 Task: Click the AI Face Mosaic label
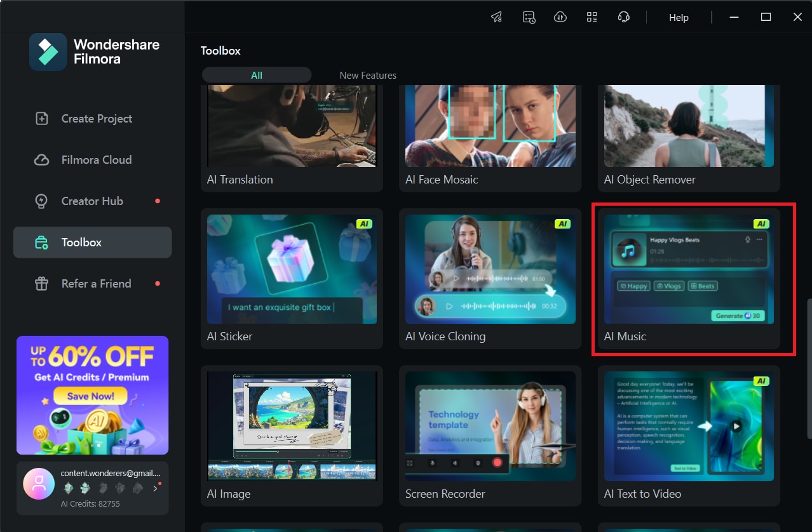click(x=442, y=180)
